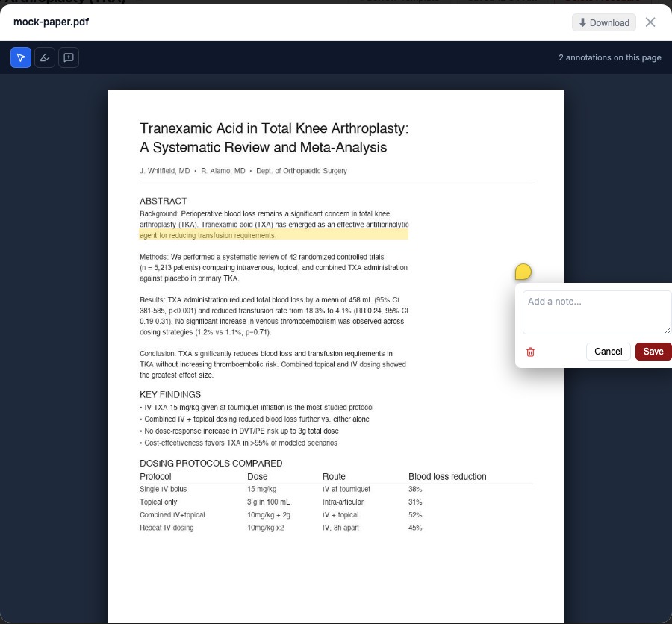Click the bullet about cost-effectiveness favoring TXA
The image size is (672, 624).
tap(239, 443)
